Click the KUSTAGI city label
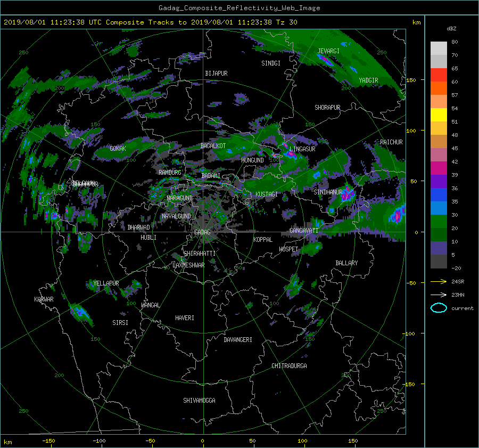The height and width of the screenshot is (448, 479). [x=267, y=194]
